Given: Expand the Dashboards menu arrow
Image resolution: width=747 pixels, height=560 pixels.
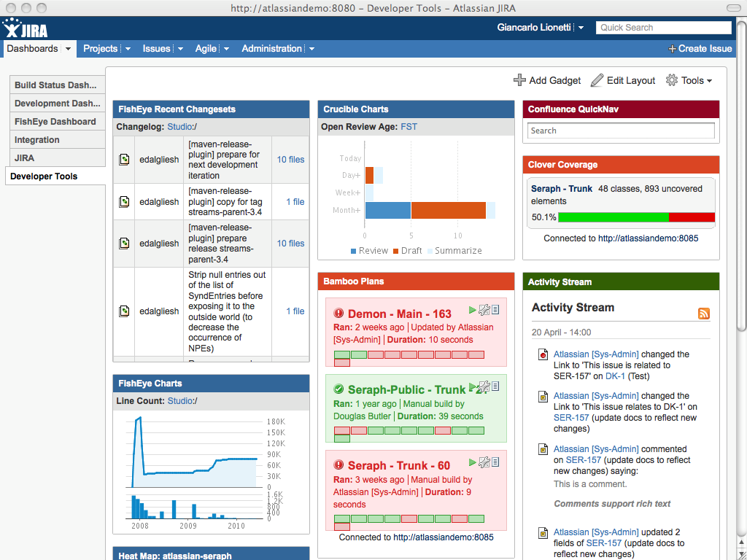Looking at the screenshot, I should point(69,49).
